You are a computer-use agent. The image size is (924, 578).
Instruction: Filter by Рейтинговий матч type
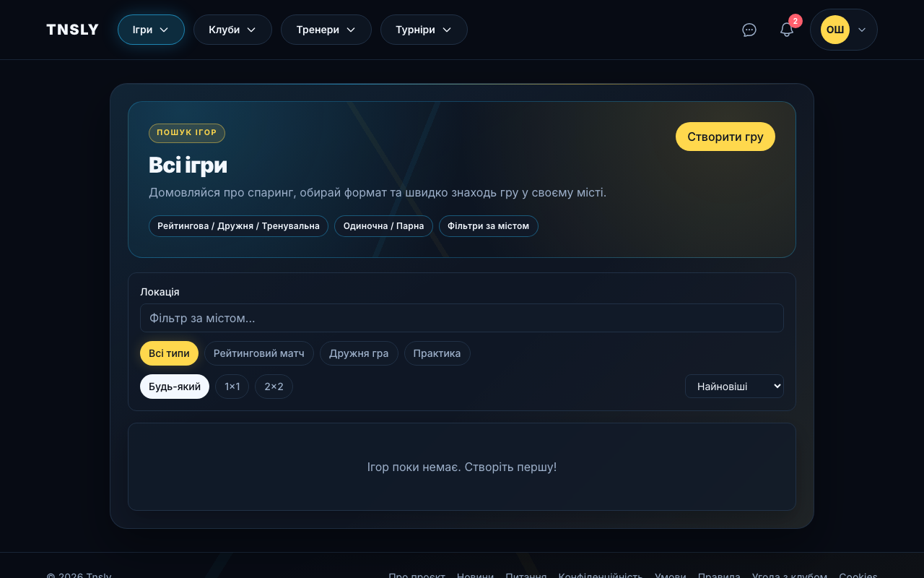point(258,353)
